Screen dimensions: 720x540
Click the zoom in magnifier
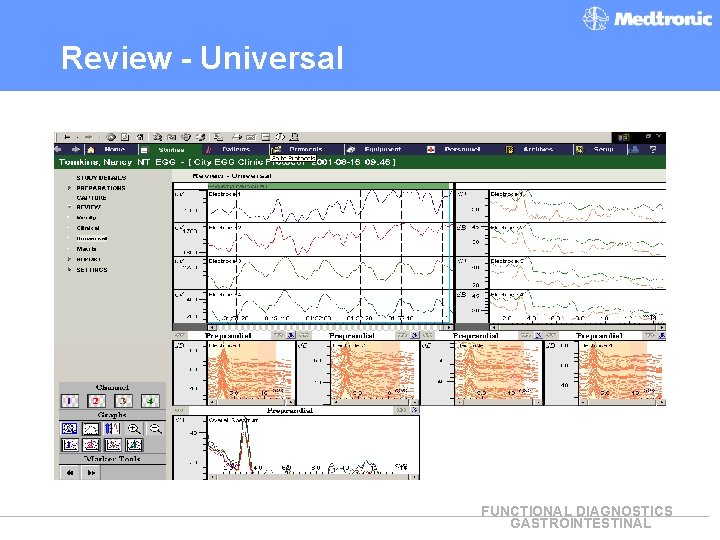[x=134, y=428]
